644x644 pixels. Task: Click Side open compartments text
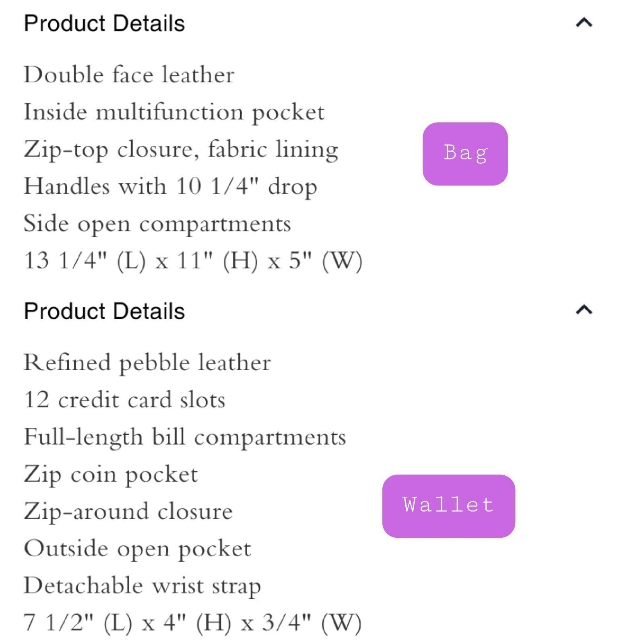pos(157,224)
